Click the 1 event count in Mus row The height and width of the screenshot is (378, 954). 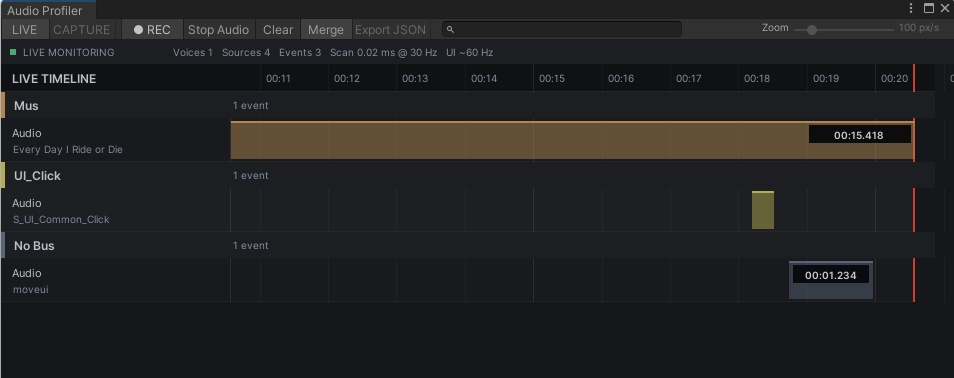(251, 105)
